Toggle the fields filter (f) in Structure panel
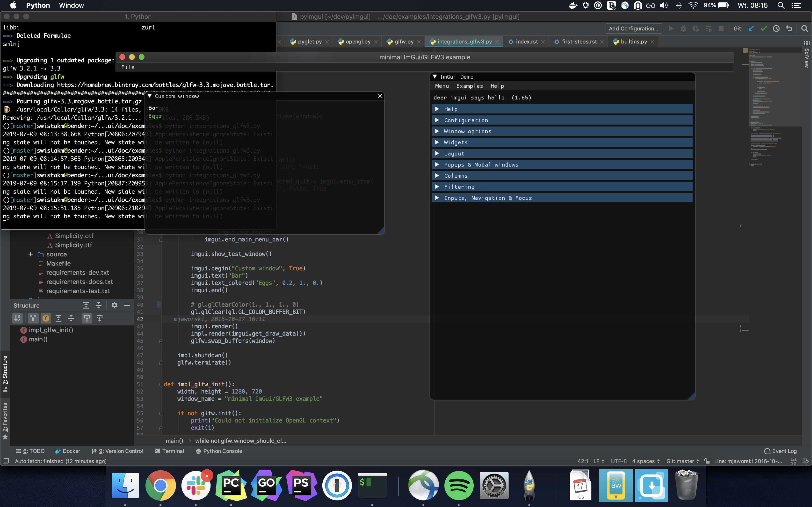The width and height of the screenshot is (812, 507). [x=46, y=318]
